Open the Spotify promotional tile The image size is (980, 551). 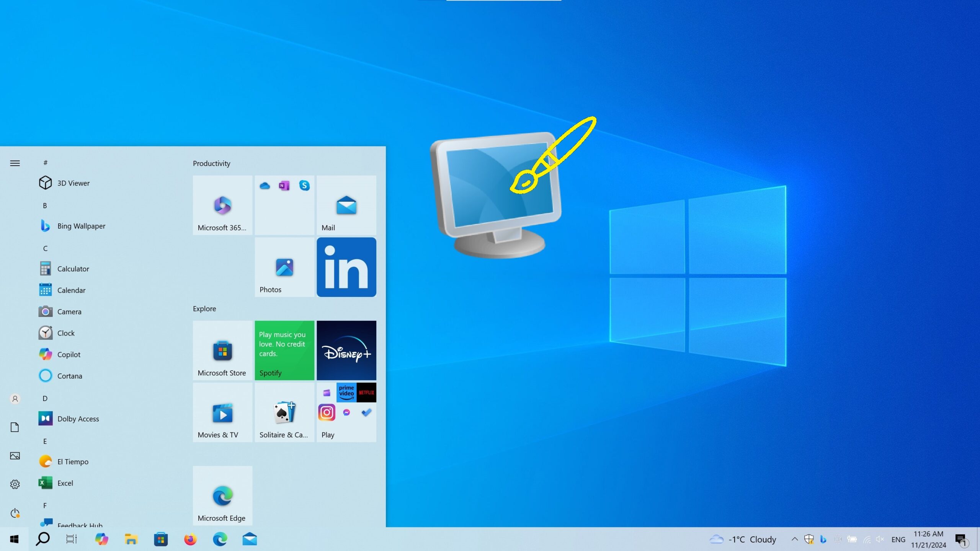[x=284, y=350]
